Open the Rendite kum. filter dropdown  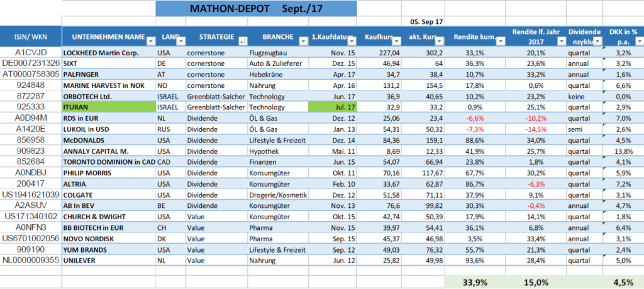[500, 41]
